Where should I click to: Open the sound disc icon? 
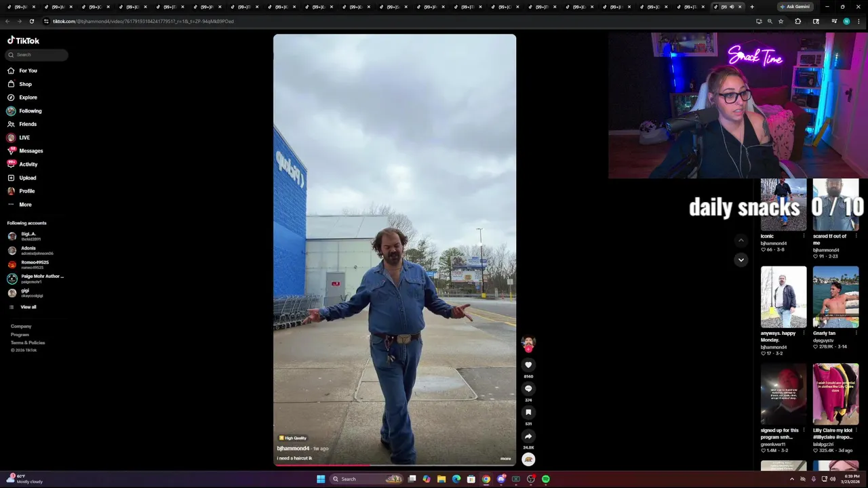(x=528, y=460)
